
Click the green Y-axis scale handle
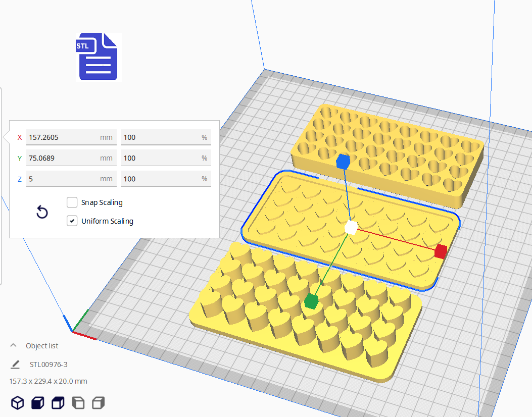311,301
